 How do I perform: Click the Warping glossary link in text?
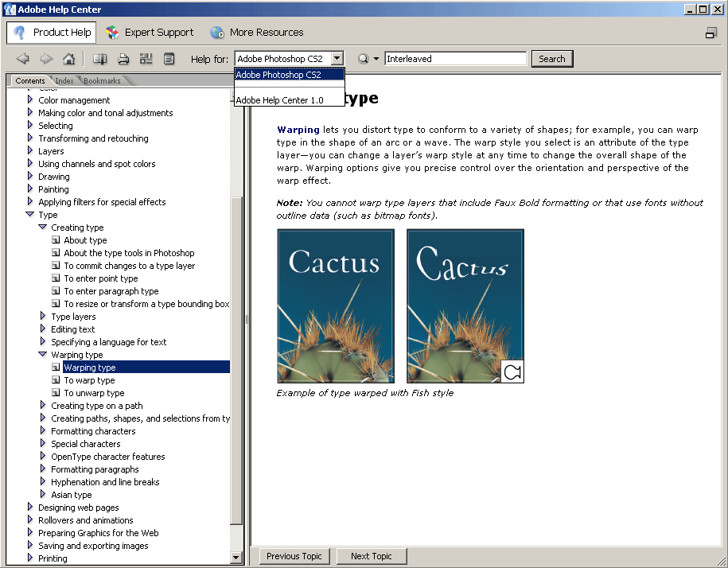coord(298,130)
